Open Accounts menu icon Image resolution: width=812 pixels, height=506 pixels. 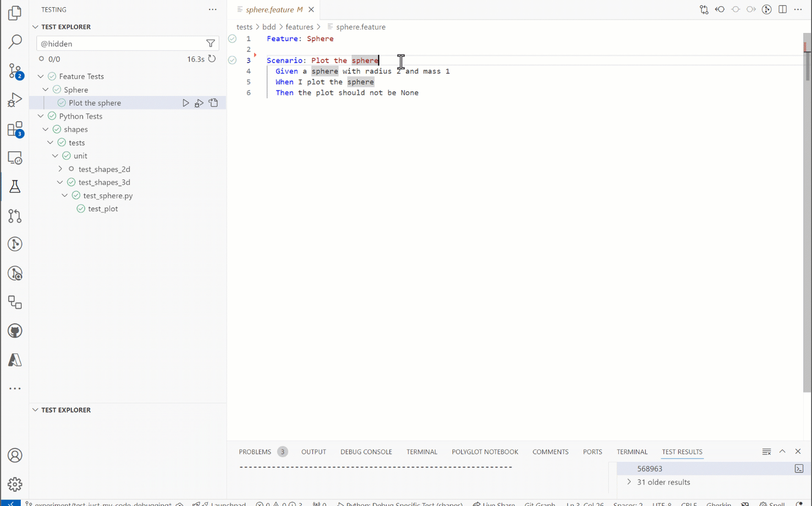(x=15, y=455)
